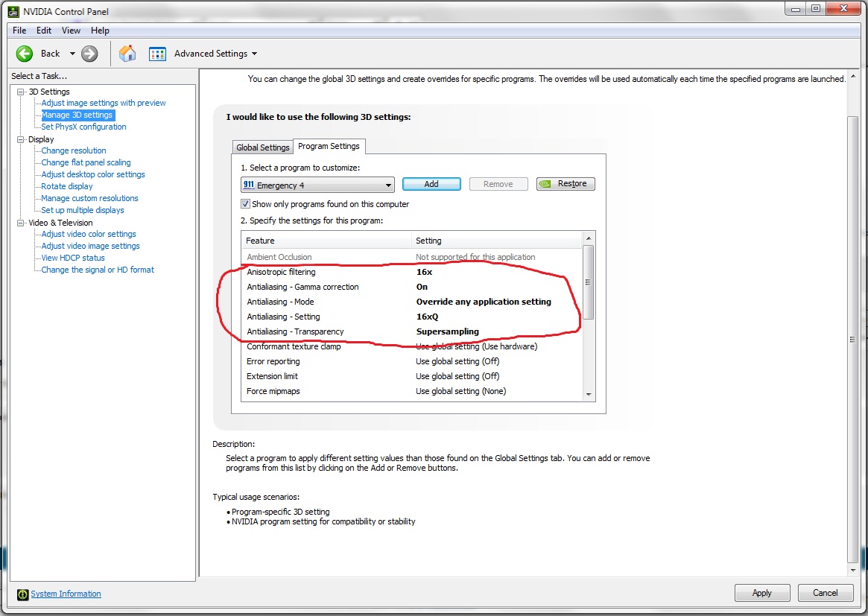
Task: Open Adjust video color settings
Action: 89,234
